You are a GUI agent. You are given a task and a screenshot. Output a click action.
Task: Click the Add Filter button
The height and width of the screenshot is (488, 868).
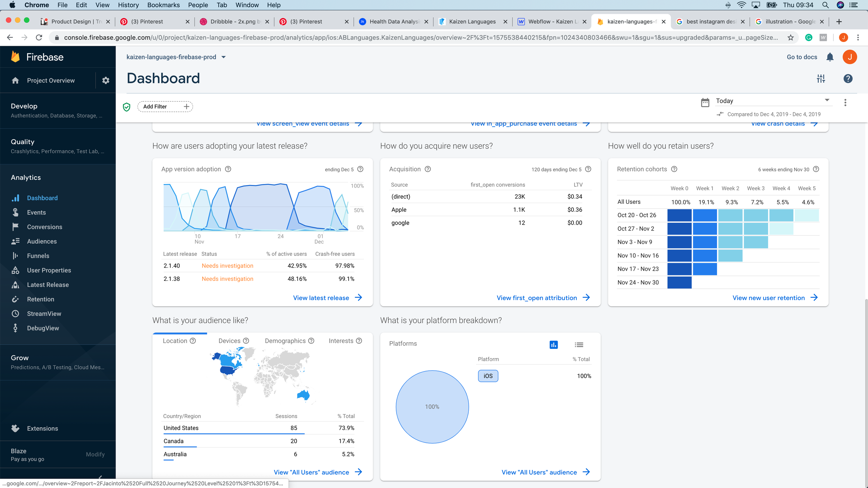(165, 107)
